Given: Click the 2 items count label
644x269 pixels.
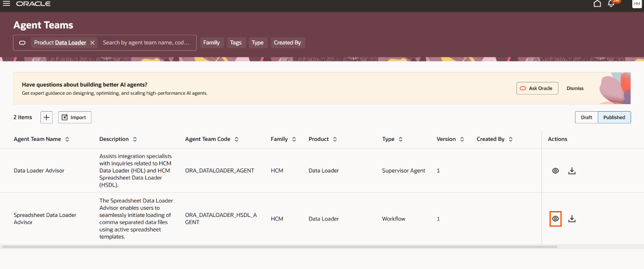Looking at the screenshot, I should (23, 118).
